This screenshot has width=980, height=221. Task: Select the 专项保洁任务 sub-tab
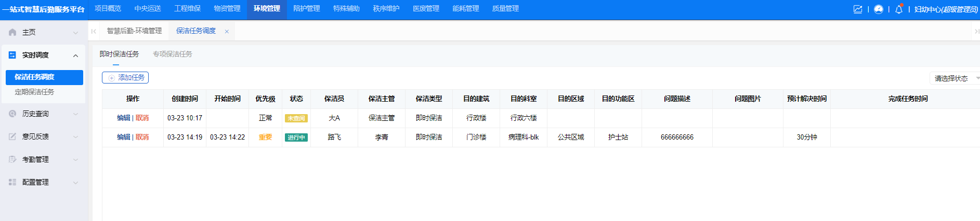point(173,54)
